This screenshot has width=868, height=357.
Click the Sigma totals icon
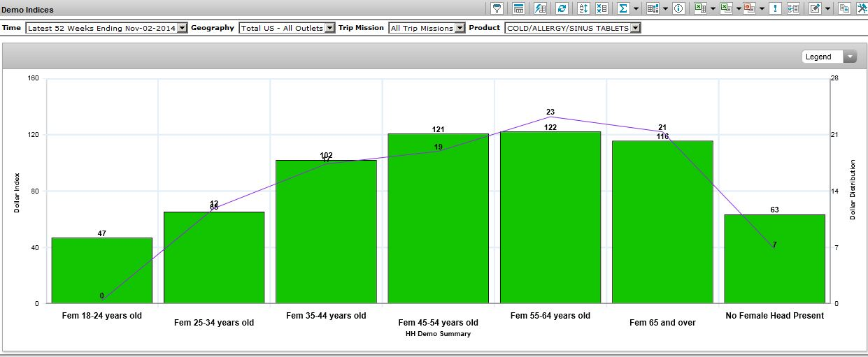[622, 8]
